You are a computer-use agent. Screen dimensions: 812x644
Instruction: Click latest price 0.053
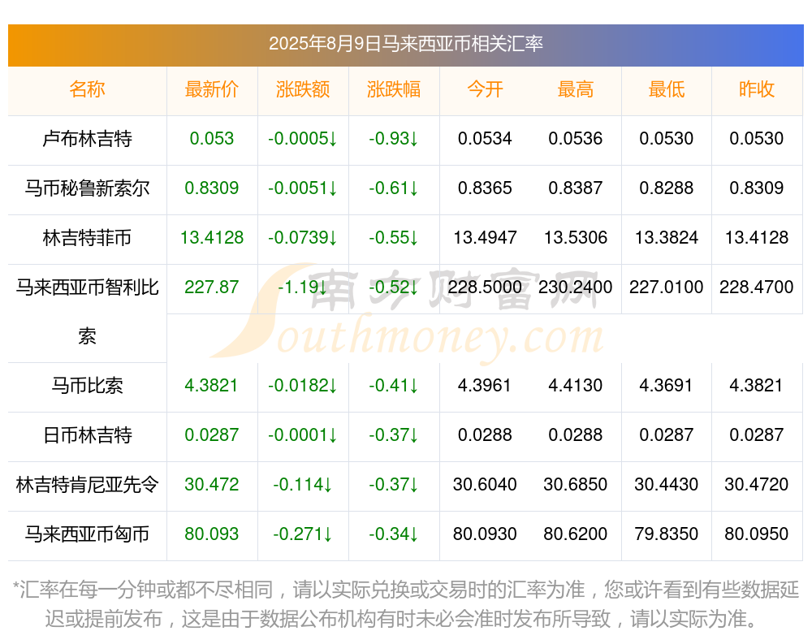click(211, 138)
